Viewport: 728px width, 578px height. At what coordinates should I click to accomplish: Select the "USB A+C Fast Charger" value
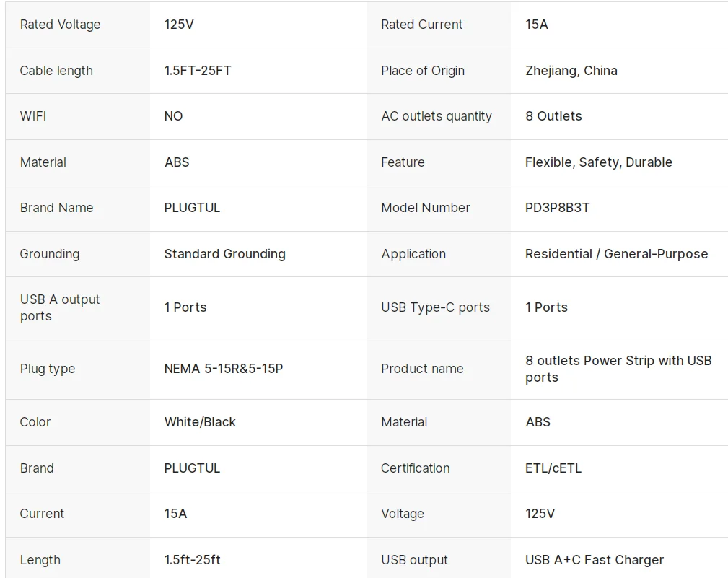(595, 560)
